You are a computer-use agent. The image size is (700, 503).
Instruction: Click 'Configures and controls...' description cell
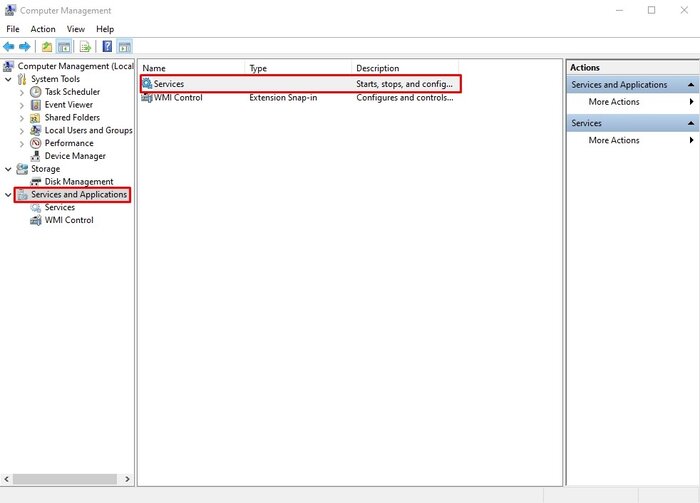(x=405, y=98)
